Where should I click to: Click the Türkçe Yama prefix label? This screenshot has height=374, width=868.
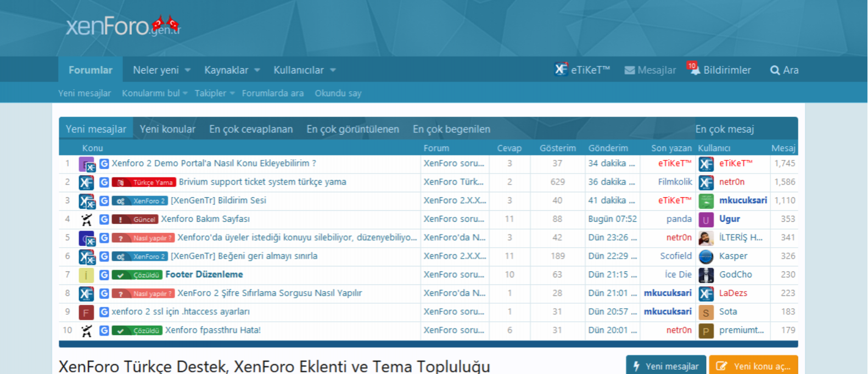[x=144, y=182]
